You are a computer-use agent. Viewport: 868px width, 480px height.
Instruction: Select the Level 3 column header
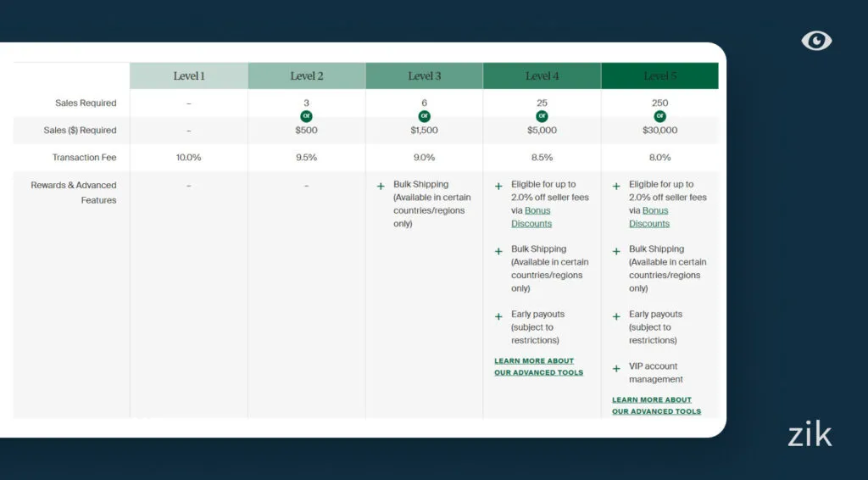pos(424,75)
